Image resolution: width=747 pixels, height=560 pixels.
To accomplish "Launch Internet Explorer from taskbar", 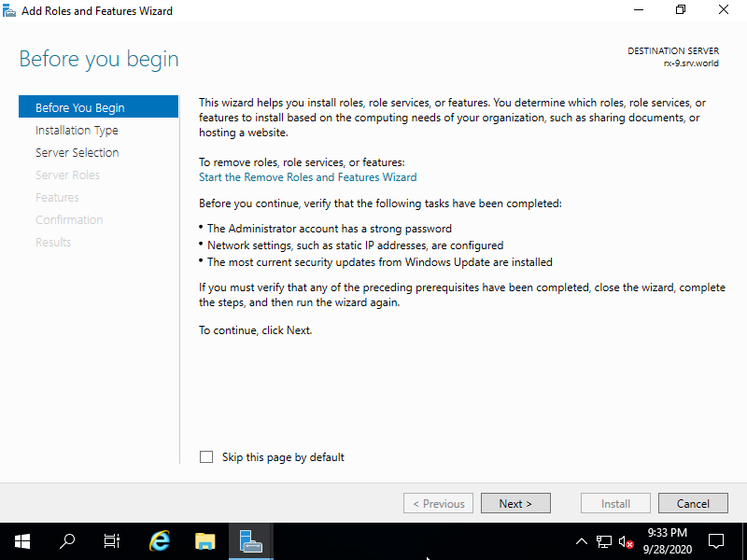I will tap(160, 541).
